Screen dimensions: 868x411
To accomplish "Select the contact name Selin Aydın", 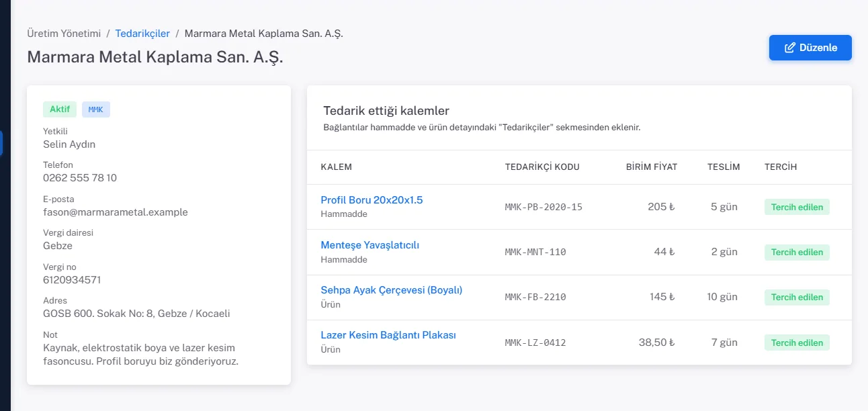I will point(69,144).
